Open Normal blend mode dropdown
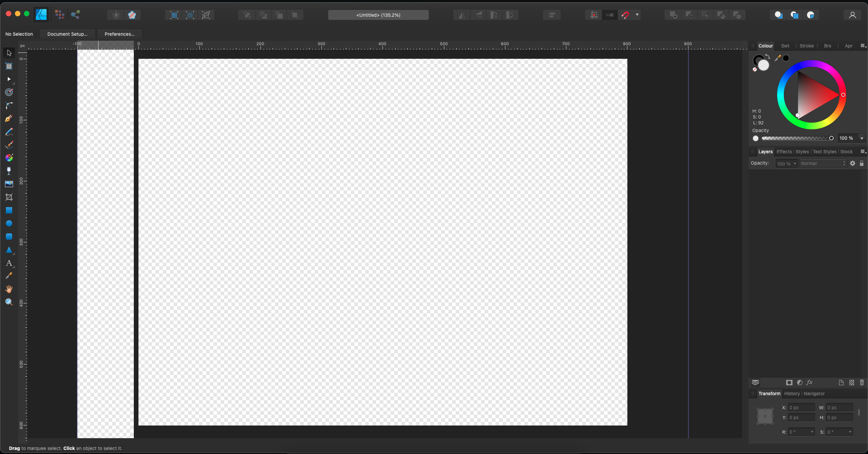 click(823, 164)
